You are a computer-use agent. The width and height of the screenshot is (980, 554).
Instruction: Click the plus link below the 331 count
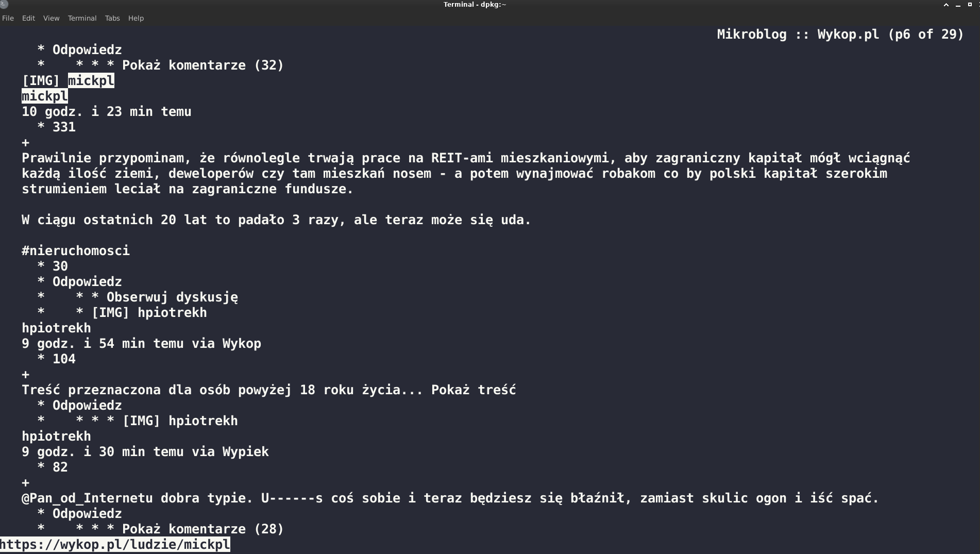26,143
